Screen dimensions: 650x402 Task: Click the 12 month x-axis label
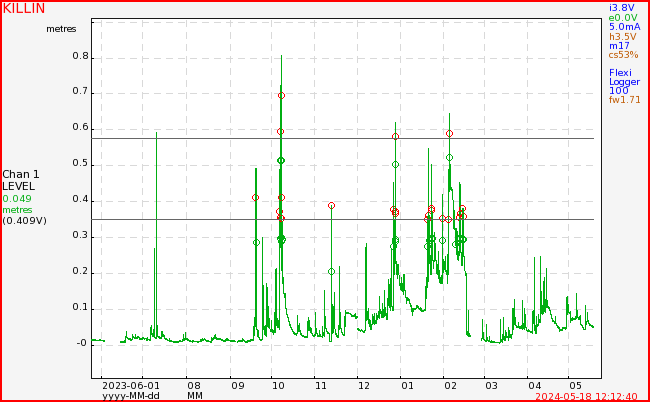(364, 386)
